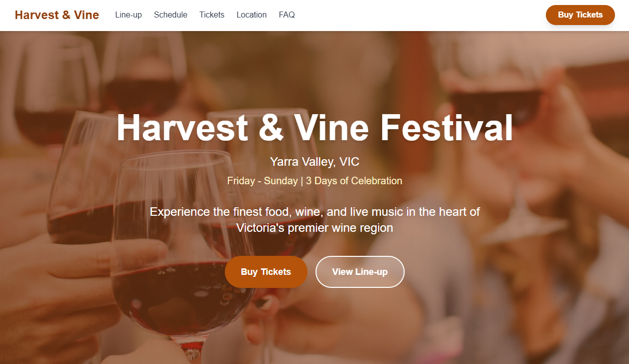Check the festival line-up via hero link
The height and width of the screenshot is (364, 629).
360,271
